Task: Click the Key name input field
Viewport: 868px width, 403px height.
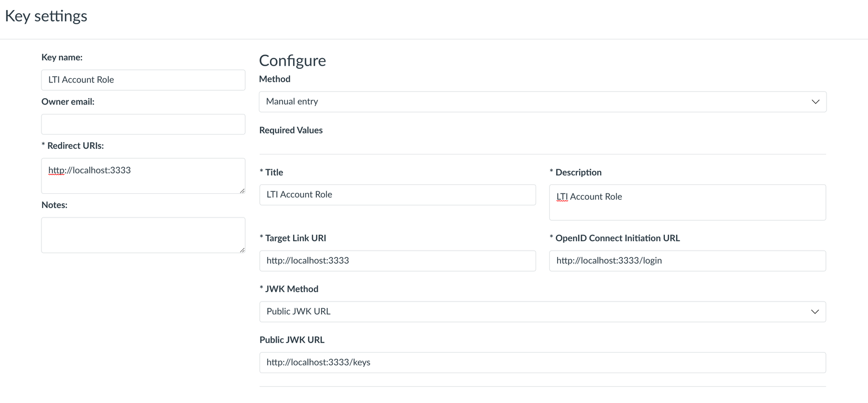Action: [143, 80]
